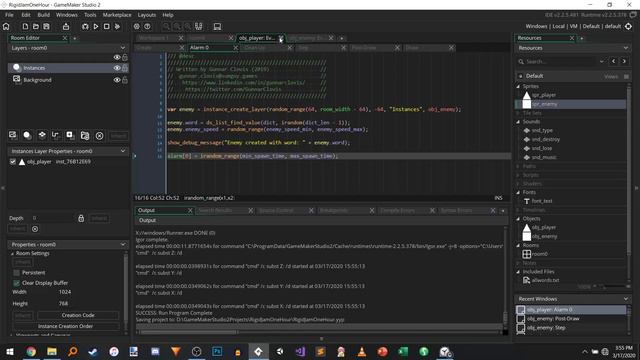
Task: Collapse the Resources panel header chevron
Action: tap(626, 48)
